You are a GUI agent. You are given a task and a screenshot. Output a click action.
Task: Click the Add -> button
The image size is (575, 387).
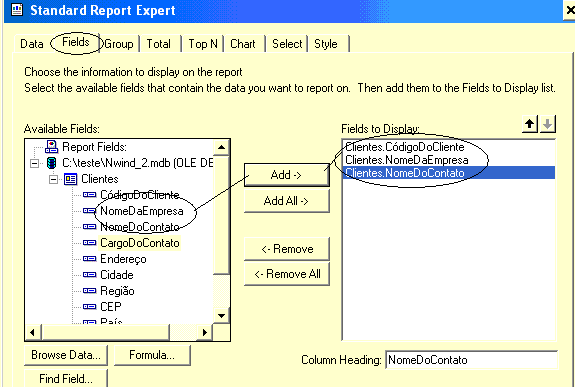click(286, 175)
